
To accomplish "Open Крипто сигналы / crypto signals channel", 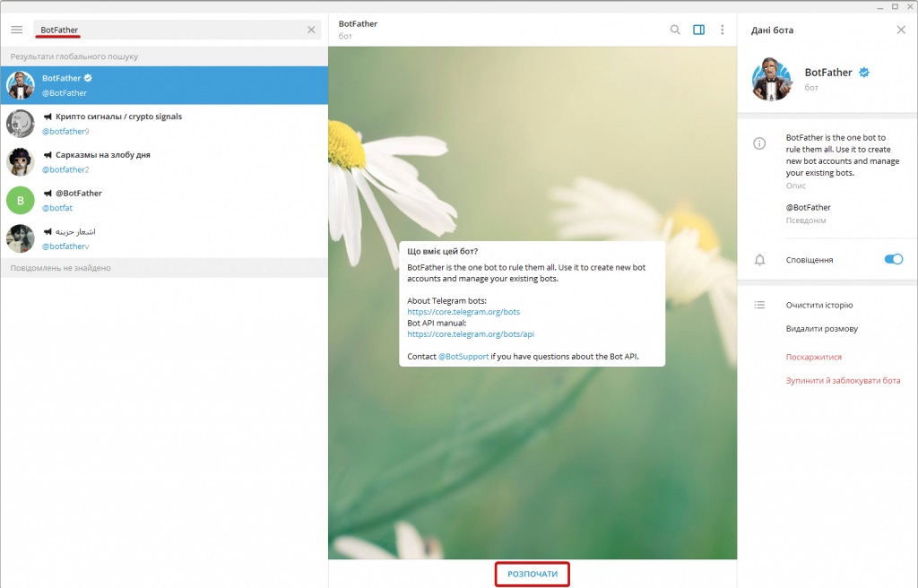I will [164, 124].
